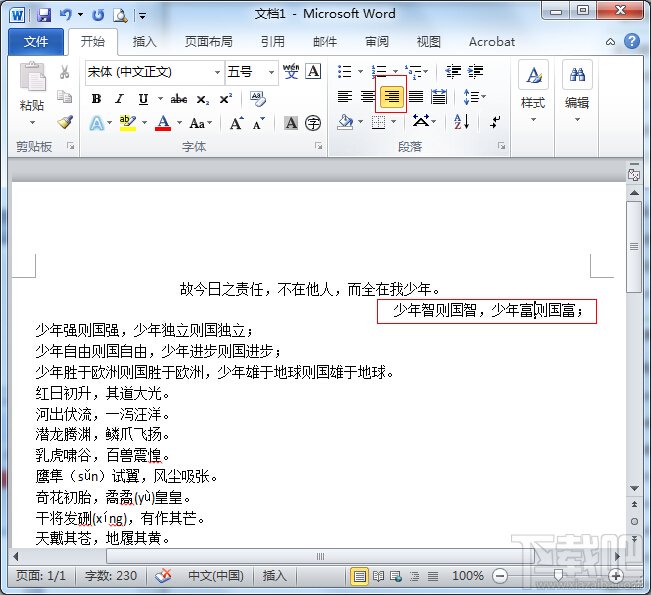Apply yellow text highlight color

[127, 123]
